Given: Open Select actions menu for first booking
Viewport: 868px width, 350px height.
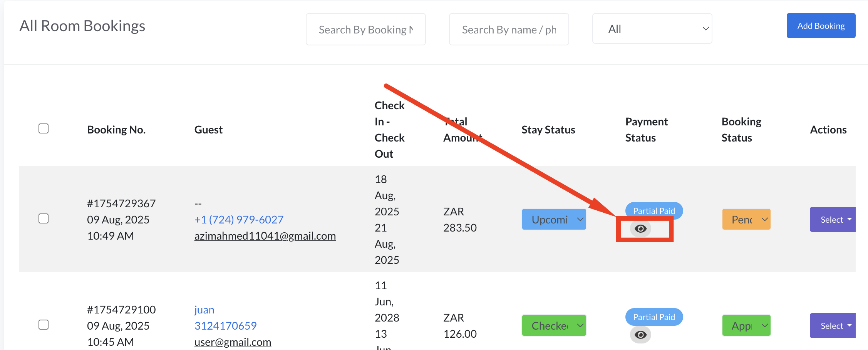Looking at the screenshot, I should pyautogui.click(x=833, y=220).
